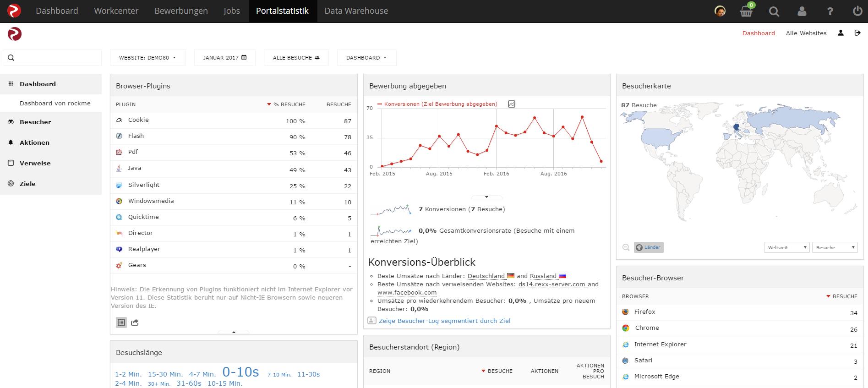Click the 0-10s visit length tag

(x=241, y=372)
